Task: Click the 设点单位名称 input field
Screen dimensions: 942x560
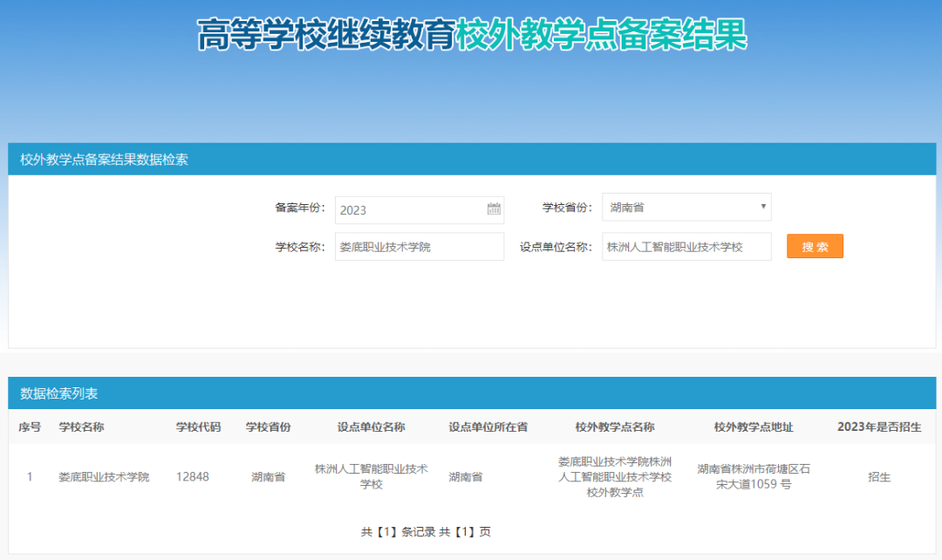Action: (686, 247)
